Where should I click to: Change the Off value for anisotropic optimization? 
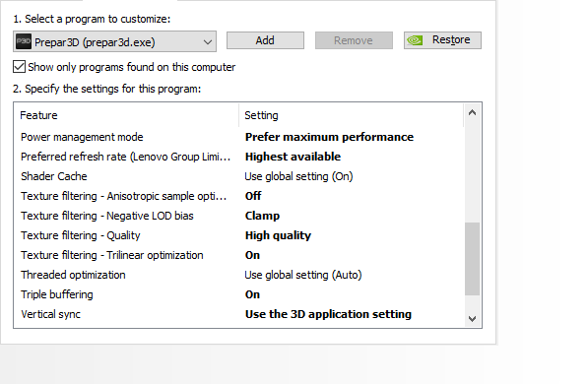pyautogui.click(x=253, y=196)
